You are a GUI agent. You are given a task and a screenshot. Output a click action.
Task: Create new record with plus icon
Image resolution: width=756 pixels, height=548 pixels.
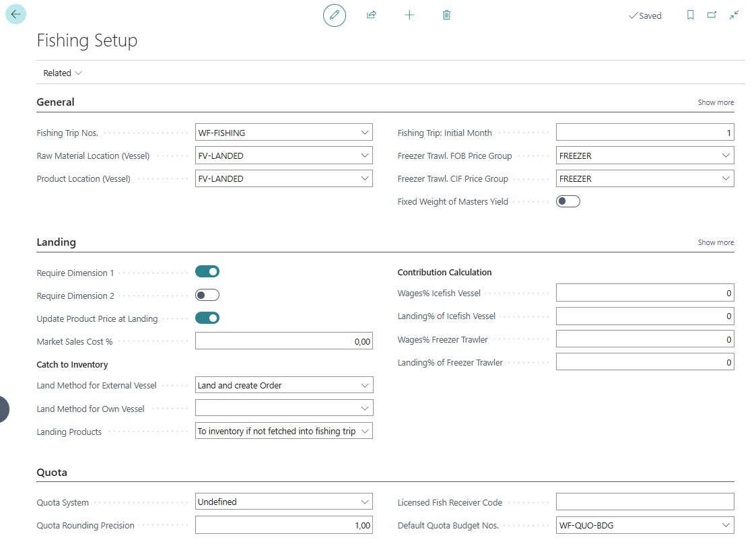pos(409,15)
